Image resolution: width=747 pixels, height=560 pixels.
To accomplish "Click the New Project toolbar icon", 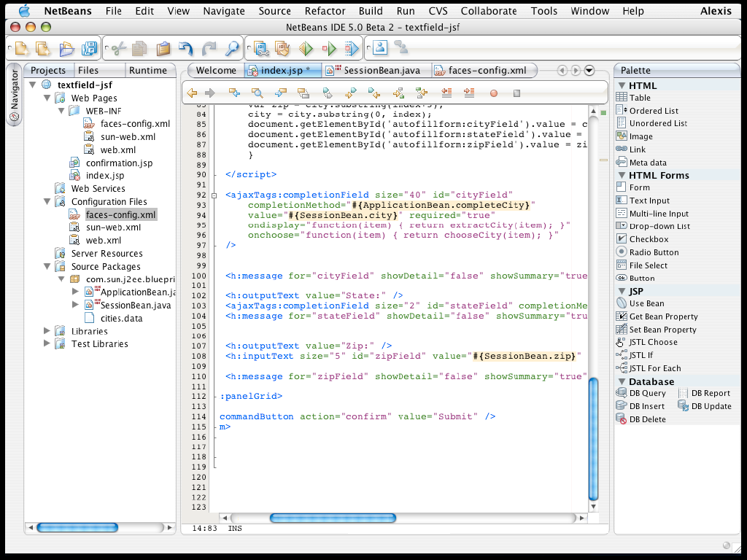I will 43,48.
